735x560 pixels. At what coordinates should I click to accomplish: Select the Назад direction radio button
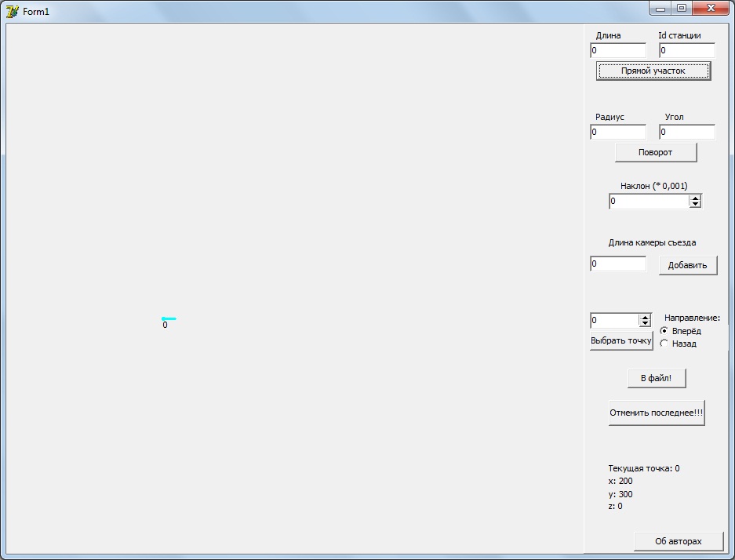[x=664, y=344]
